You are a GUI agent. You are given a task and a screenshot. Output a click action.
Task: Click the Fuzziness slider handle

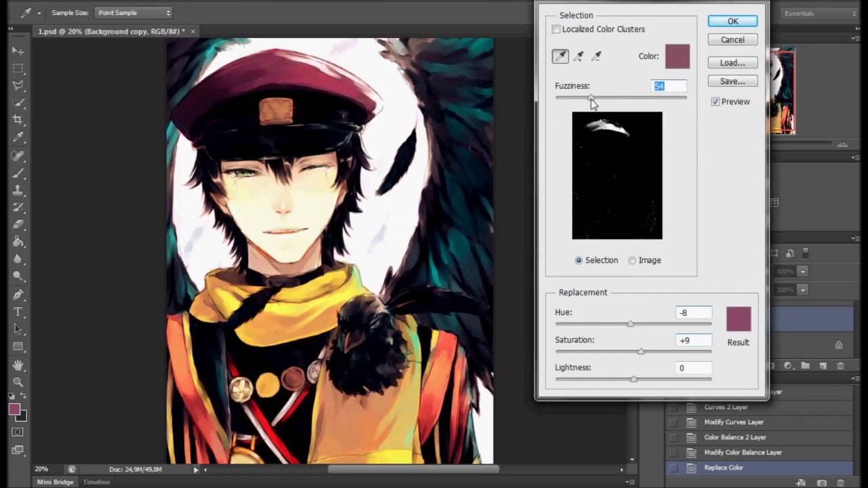click(591, 99)
